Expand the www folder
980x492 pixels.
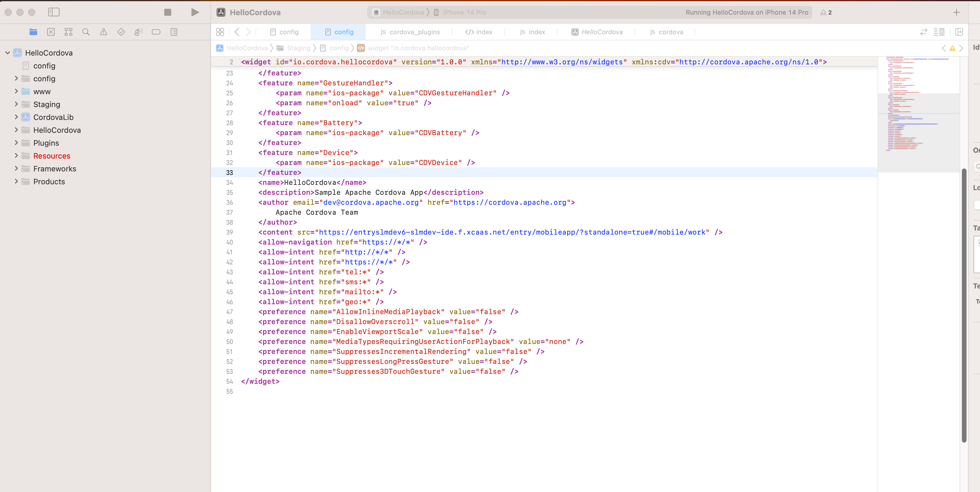[x=16, y=91]
